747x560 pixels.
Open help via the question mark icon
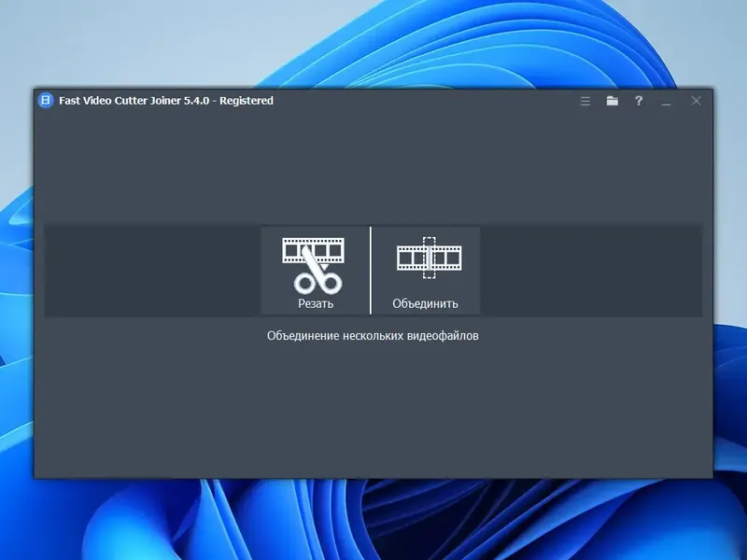(x=639, y=102)
